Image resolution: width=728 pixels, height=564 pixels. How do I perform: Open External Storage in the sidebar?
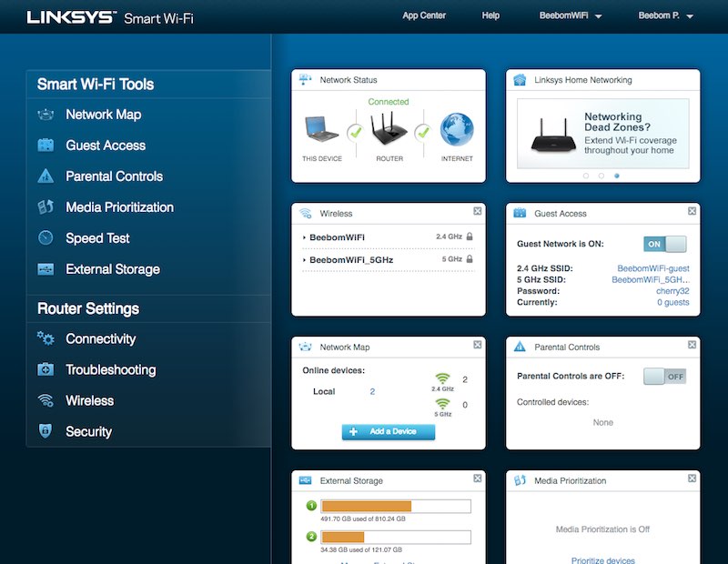[107, 268]
